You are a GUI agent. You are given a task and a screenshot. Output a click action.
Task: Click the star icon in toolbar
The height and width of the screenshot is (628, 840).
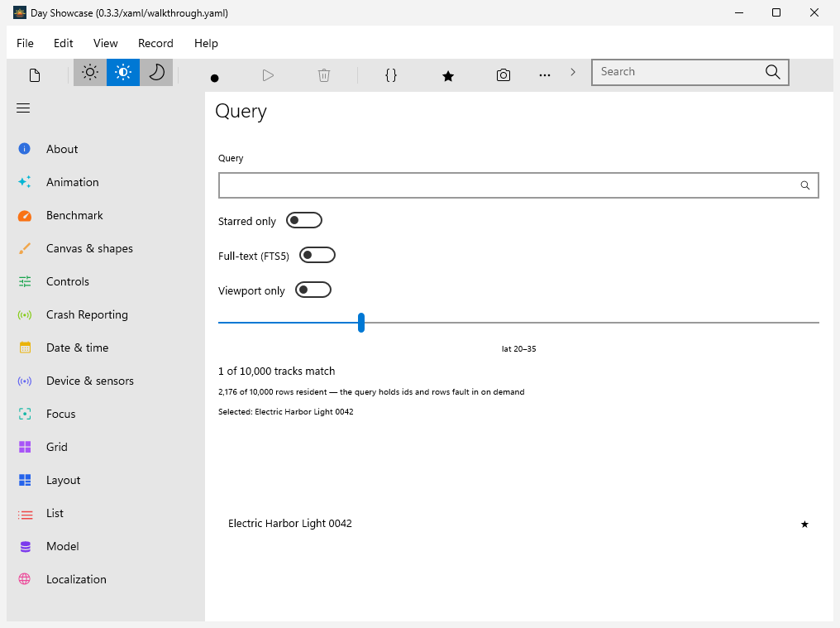448,76
